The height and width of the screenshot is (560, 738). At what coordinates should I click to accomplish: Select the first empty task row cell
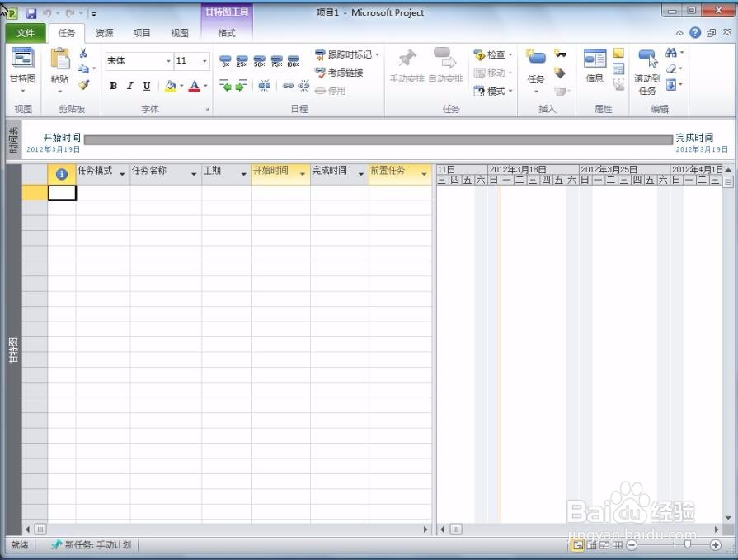click(x=62, y=192)
